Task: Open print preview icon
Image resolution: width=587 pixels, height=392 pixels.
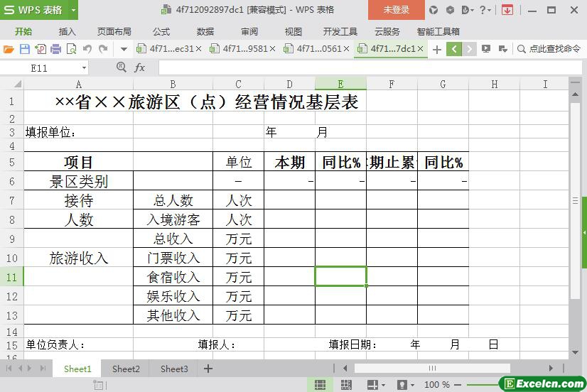Action: (x=71, y=49)
